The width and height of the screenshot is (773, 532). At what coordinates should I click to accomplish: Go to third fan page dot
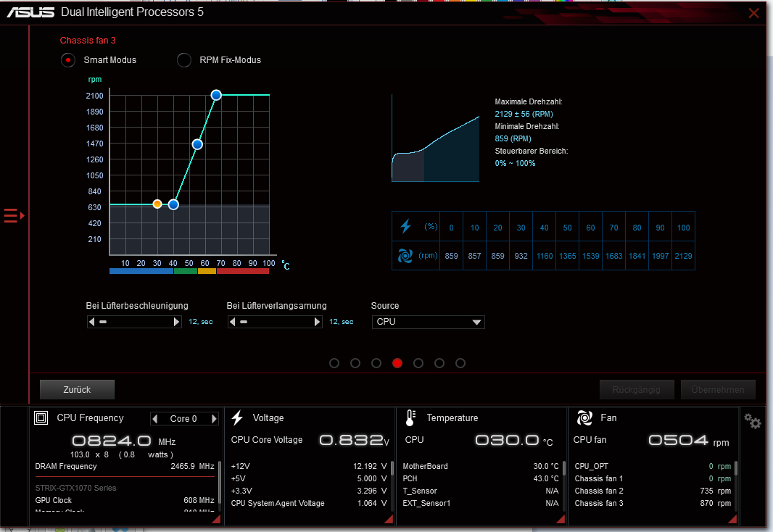click(x=376, y=363)
